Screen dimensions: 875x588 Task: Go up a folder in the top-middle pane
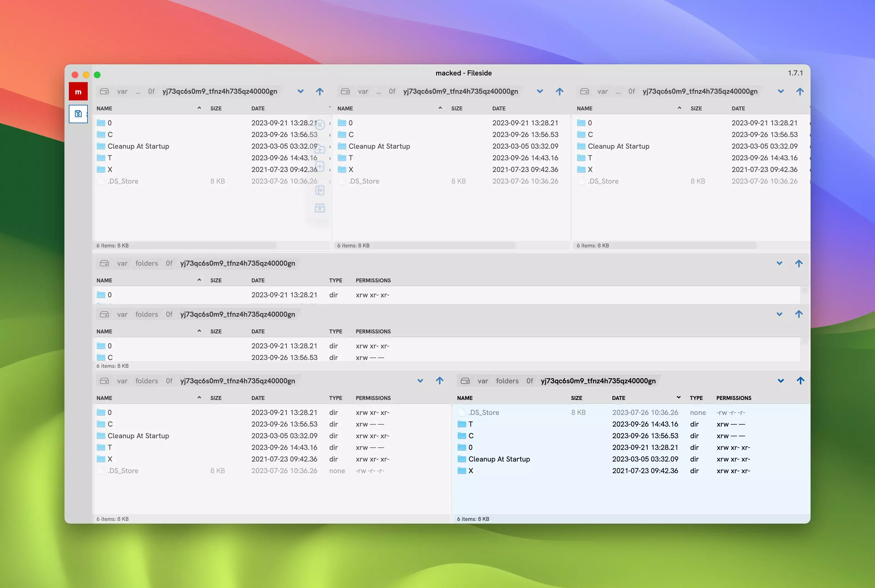(x=559, y=92)
